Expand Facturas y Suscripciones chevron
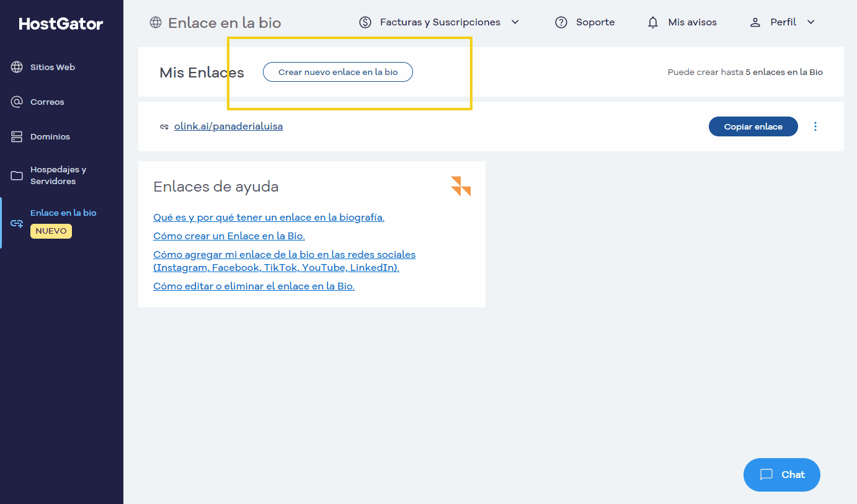Viewport: 857px width, 504px height. click(x=515, y=22)
